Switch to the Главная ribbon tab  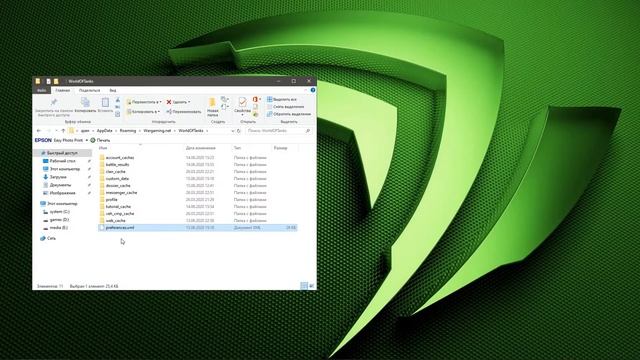pos(62,90)
